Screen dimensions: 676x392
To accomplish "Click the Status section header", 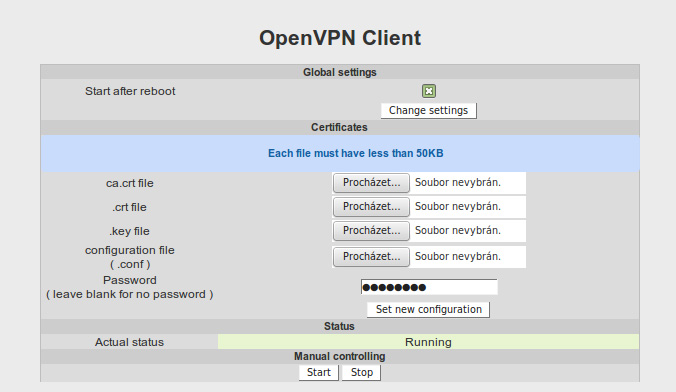I will coord(339,326).
